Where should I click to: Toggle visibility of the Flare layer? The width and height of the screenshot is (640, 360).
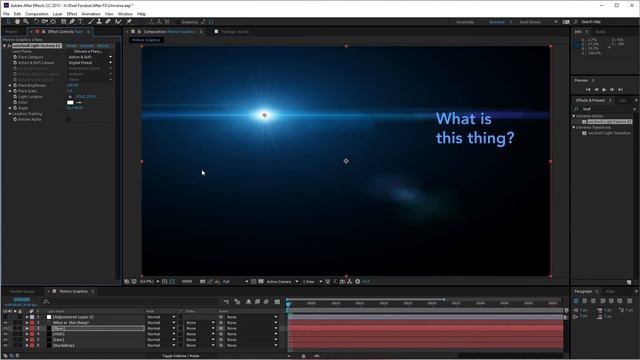coord(5,328)
